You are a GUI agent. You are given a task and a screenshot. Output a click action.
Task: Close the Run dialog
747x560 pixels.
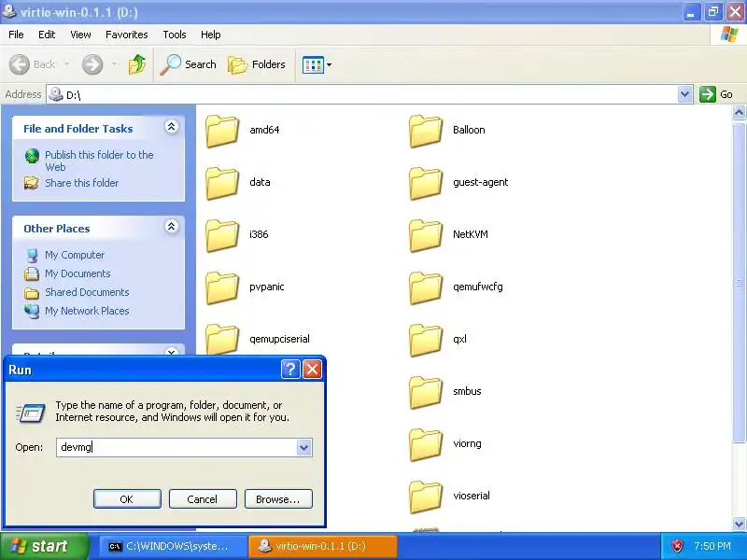pyautogui.click(x=312, y=369)
